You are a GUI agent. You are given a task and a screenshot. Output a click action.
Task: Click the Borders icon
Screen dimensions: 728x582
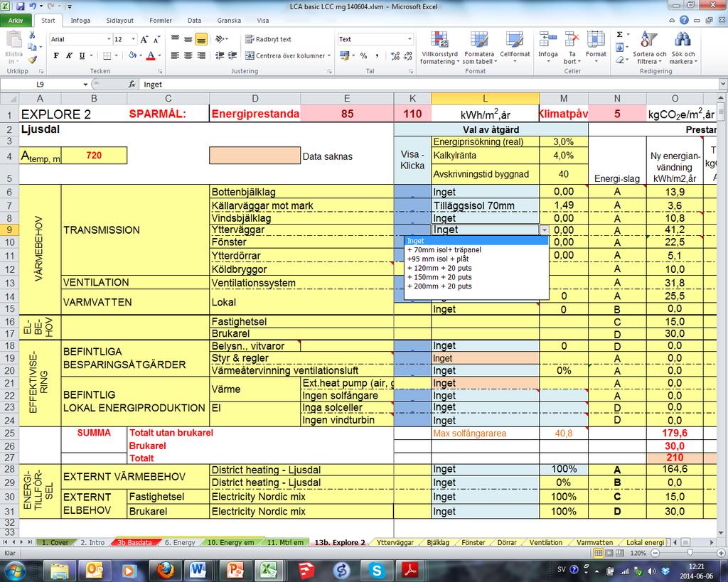pyautogui.click(x=107, y=55)
